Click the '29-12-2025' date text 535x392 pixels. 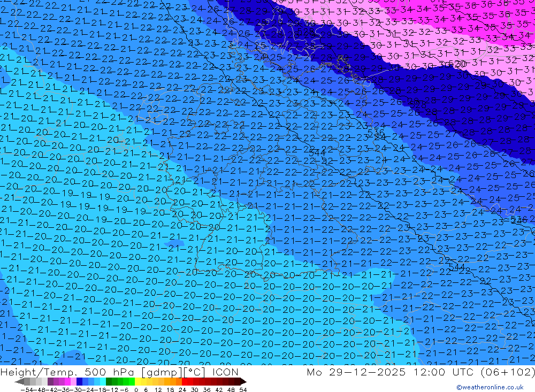[368, 372]
